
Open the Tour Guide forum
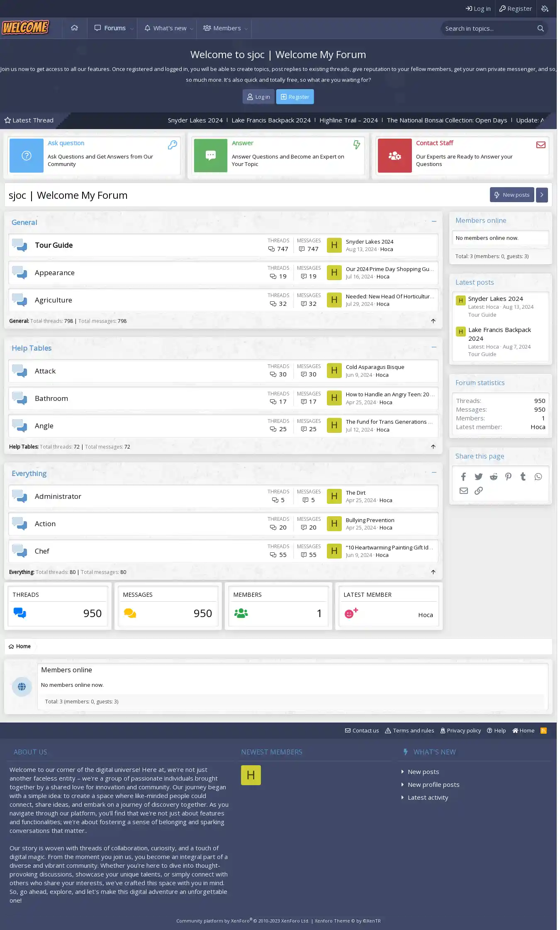pyautogui.click(x=54, y=245)
